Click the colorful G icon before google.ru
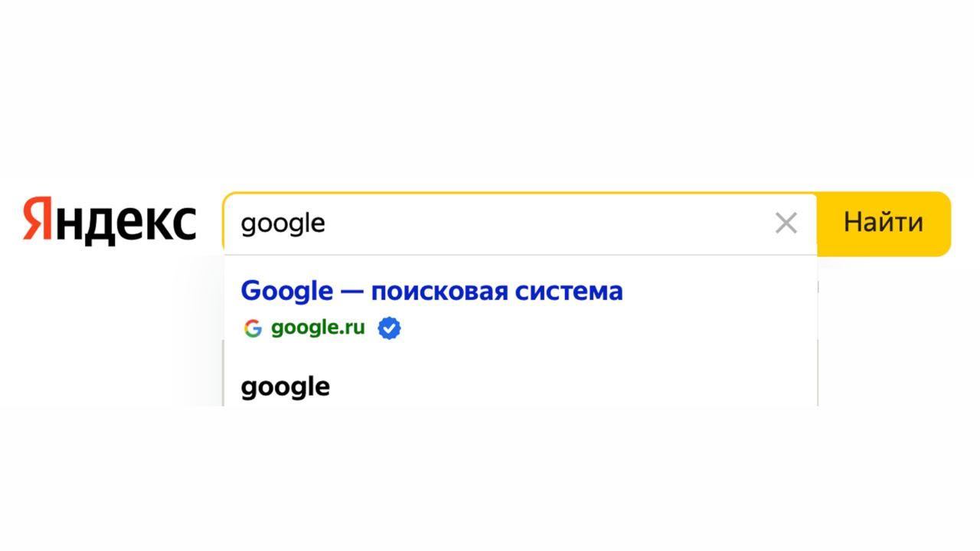980x551 pixels. [253, 328]
